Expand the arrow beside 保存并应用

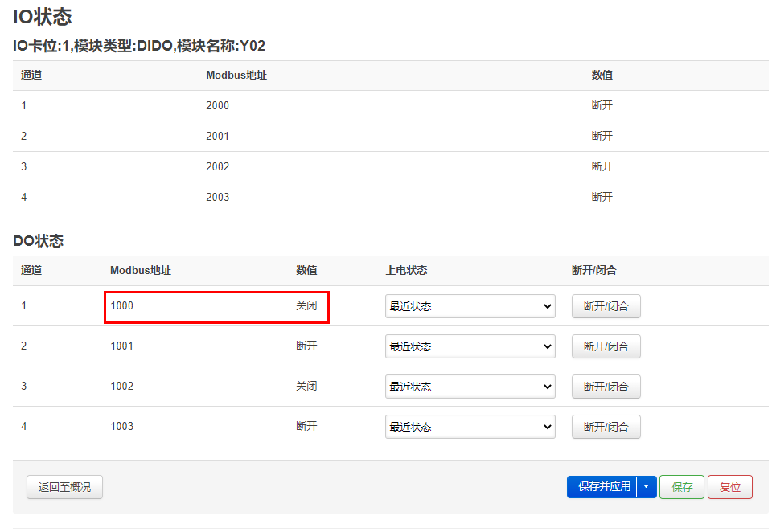click(647, 487)
